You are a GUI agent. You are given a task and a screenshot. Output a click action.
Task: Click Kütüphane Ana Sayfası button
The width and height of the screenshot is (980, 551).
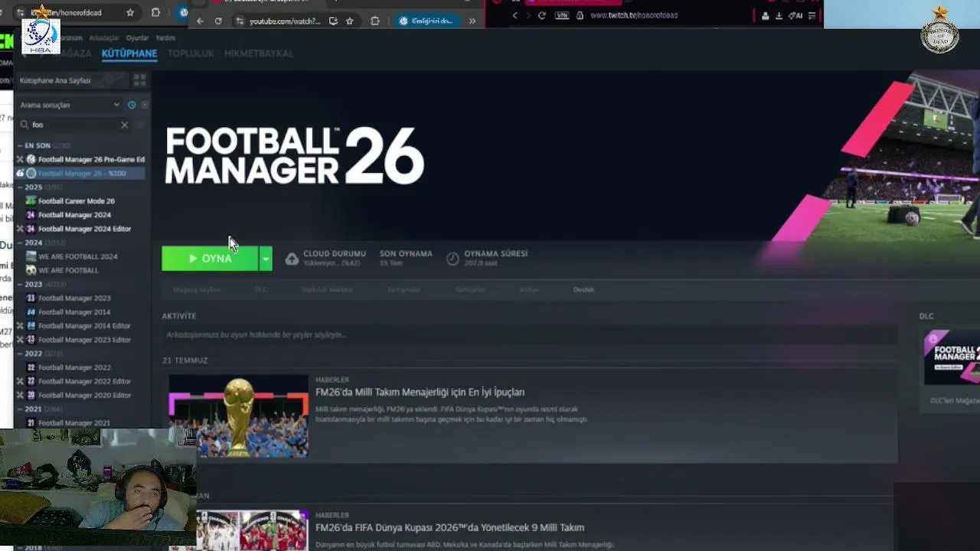[x=71, y=80]
